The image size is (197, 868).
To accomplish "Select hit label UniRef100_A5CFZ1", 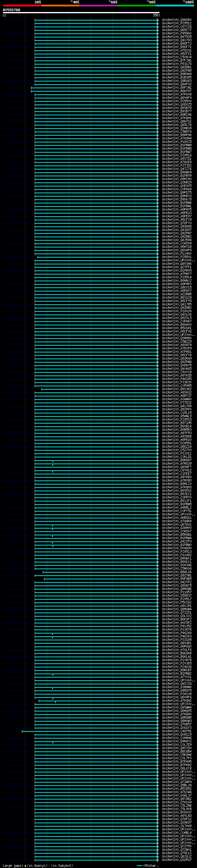I will coord(177,54).
